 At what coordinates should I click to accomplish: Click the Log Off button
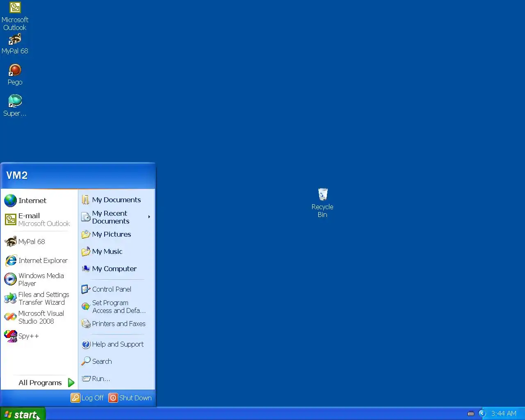click(87, 398)
